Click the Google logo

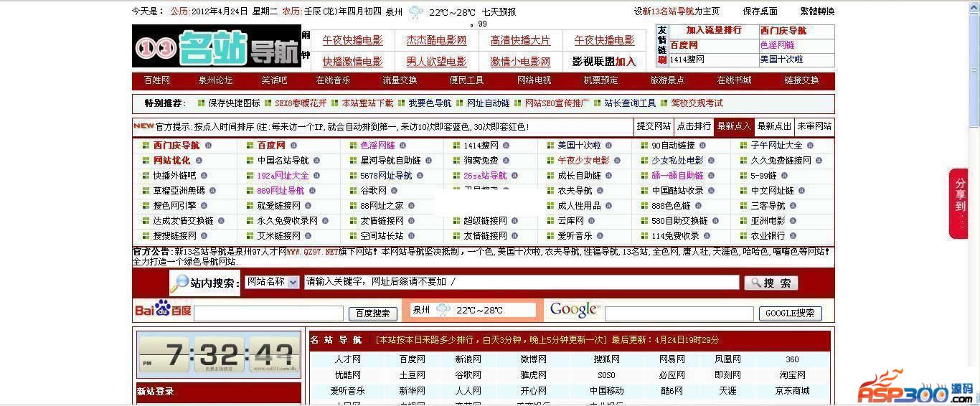pos(574,309)
